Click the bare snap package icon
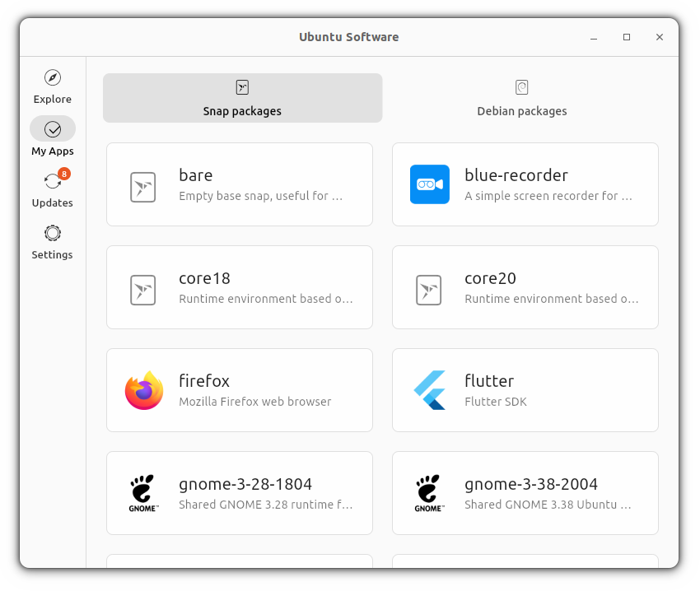Viewport: 700px width, 591px height. [143, 184]
